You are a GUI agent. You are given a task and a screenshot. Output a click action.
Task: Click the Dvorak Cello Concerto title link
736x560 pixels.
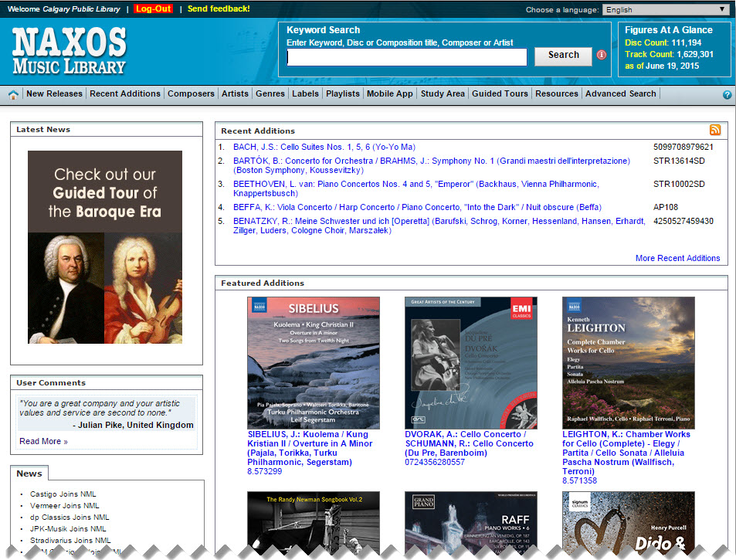[470, 443]
